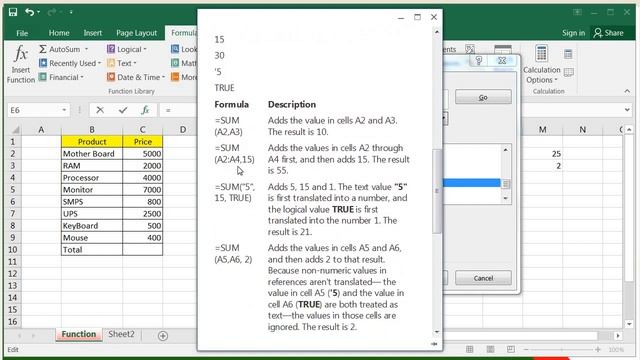Click the Calculate Now icon in Calculation group
The width and height of the screenshot is (640, 360).
click(568, 54)
